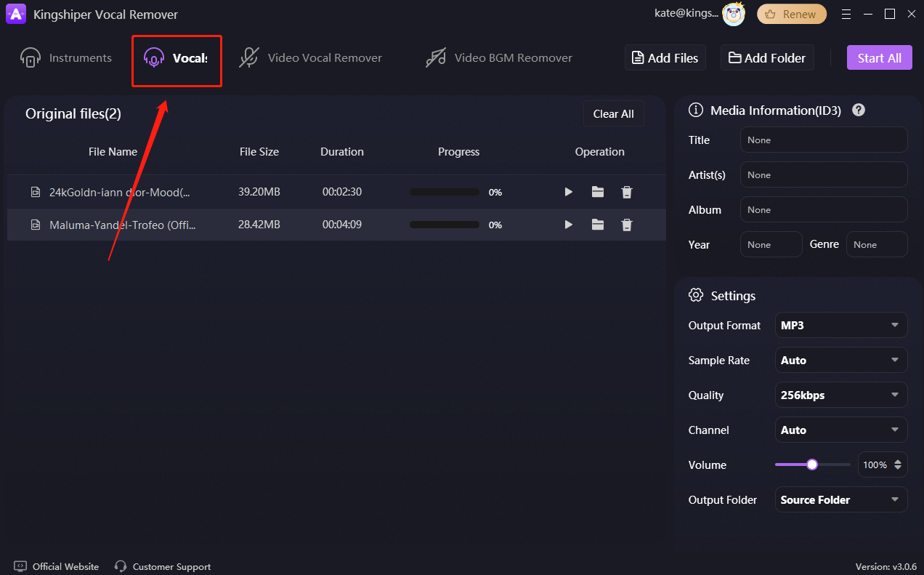Click progress bar of 24kGoldn file
The image size is (924, 575).
(x=445, y=192)
